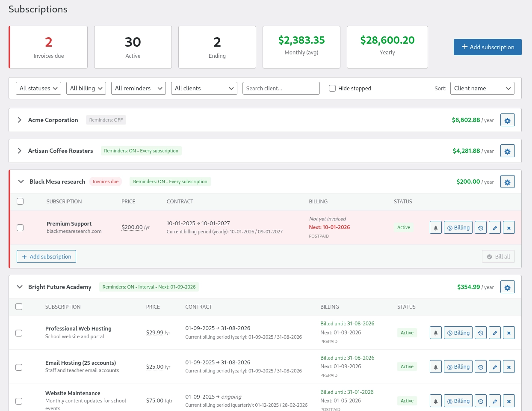Image resolution: width=532 pixels, height=411 pixels.
Task: Open the settings gear for Bright Future Academy
Action: tap(507, 287)
